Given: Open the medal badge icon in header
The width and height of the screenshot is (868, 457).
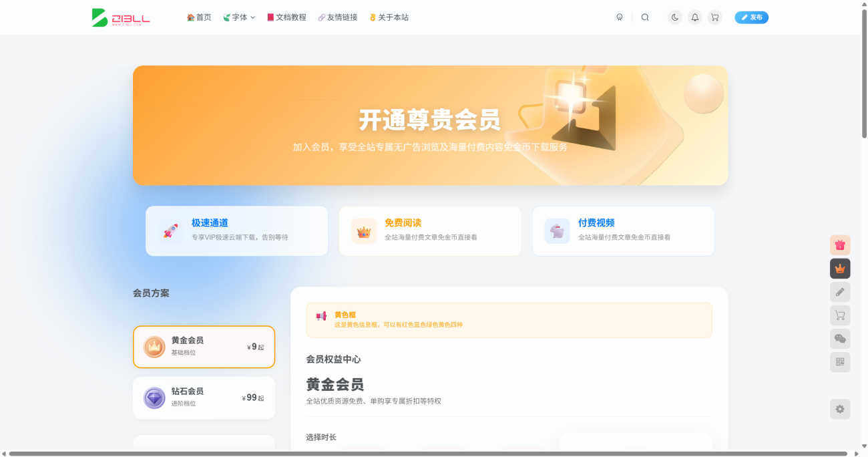Looking at the screenshot, I should click(x=620, y=17).
